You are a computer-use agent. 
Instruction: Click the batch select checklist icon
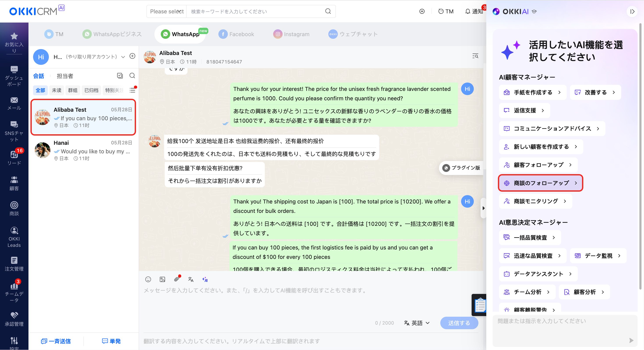120,76
